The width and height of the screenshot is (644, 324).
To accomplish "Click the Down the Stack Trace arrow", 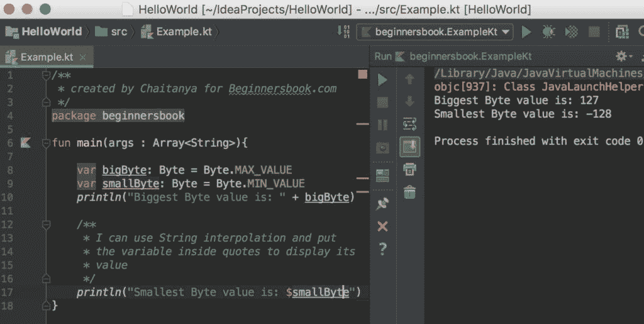I will pos(409,101).
